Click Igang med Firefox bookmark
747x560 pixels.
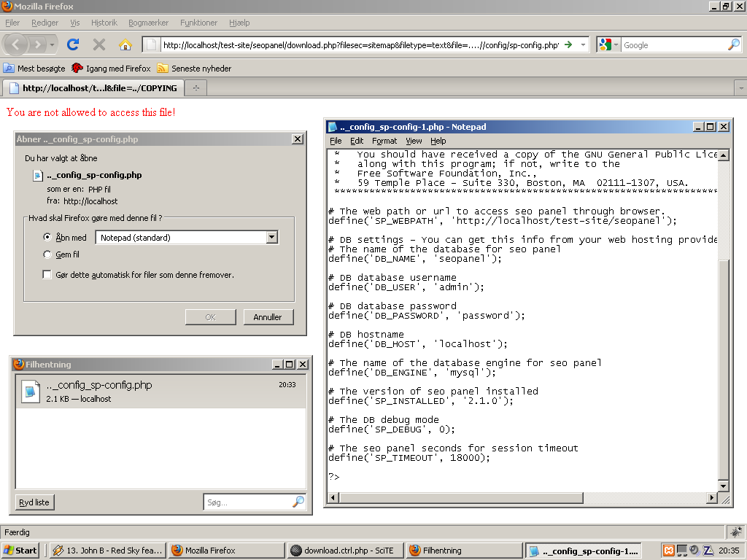tap(111, 68)
